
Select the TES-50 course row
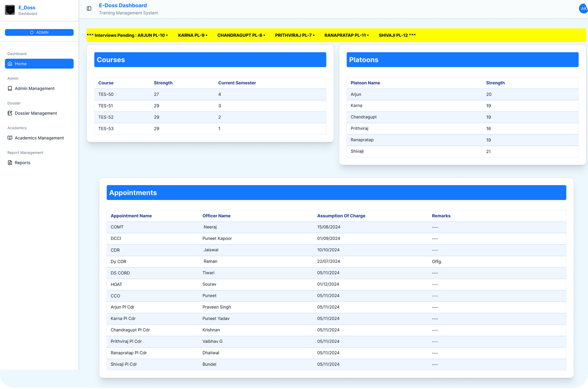(x=210, y=94)
